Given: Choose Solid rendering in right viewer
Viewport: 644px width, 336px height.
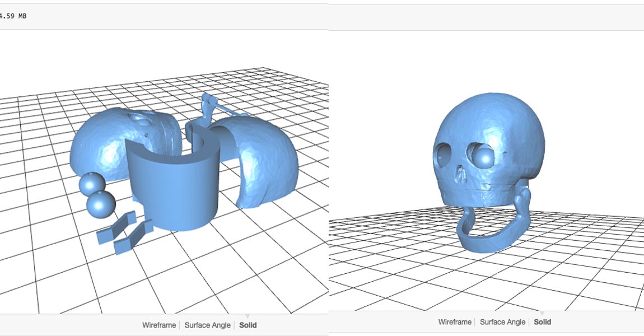Looking at the screenshot, I should [x=542, y=322].
